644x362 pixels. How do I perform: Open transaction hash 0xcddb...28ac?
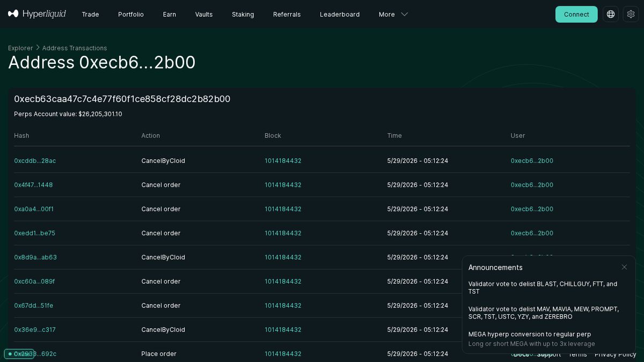click(35, 161)
